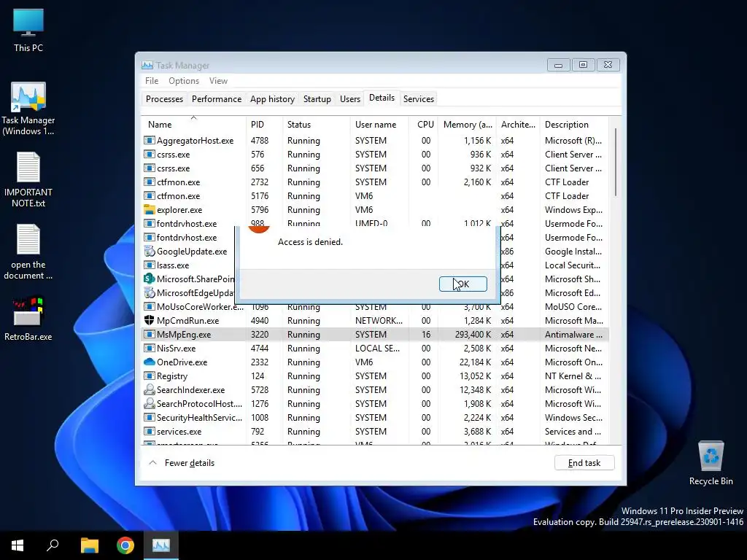
Task: Open taskbar search magnifier
Action: pos(53,545)
